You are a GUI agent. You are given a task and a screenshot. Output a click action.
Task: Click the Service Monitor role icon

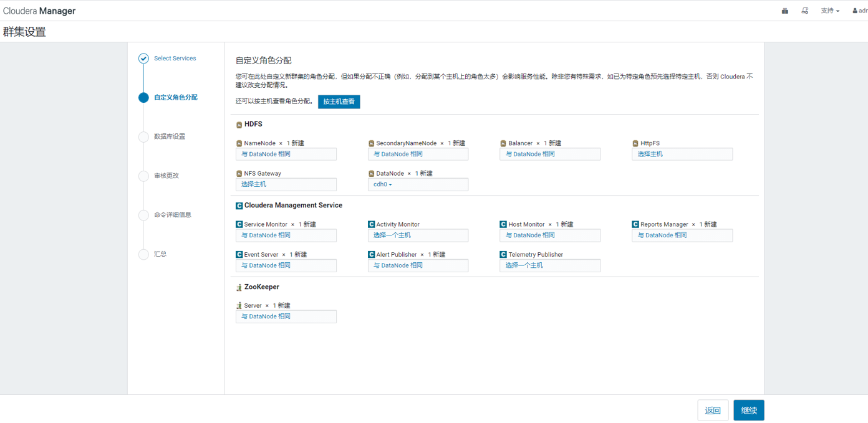(239, 224)
